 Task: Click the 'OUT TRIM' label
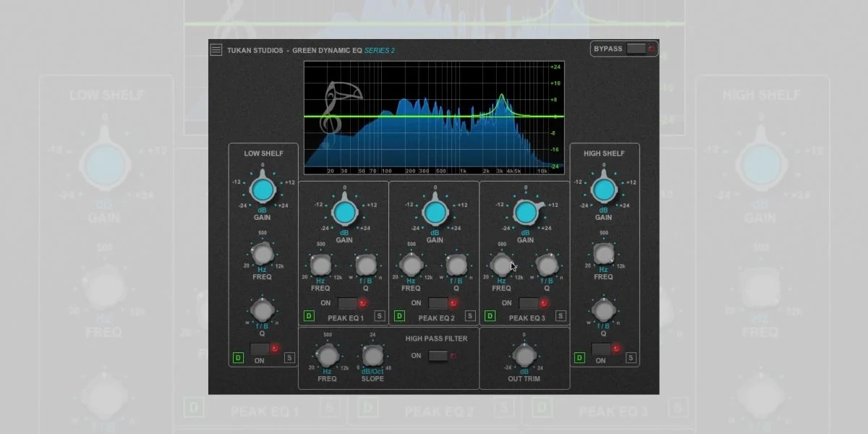coord(524,379)
